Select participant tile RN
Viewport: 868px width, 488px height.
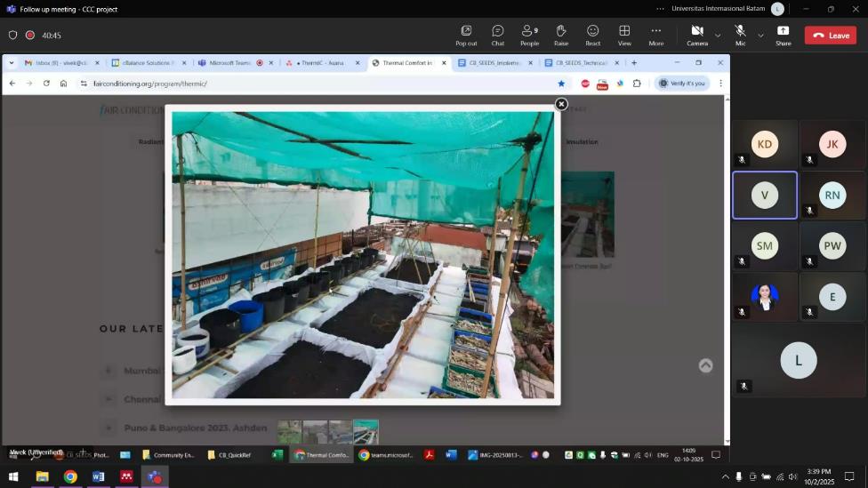click(832, 195)
